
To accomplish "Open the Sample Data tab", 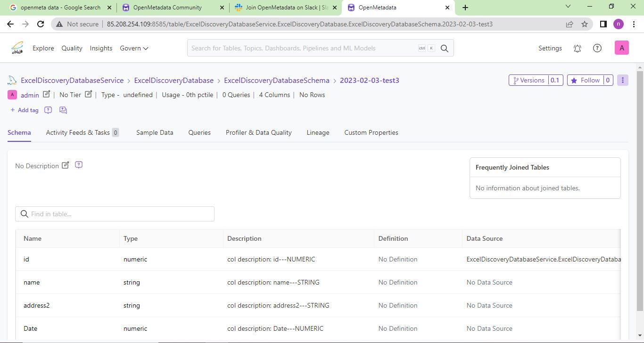I will pyautogui.click(x=155, y=132).
